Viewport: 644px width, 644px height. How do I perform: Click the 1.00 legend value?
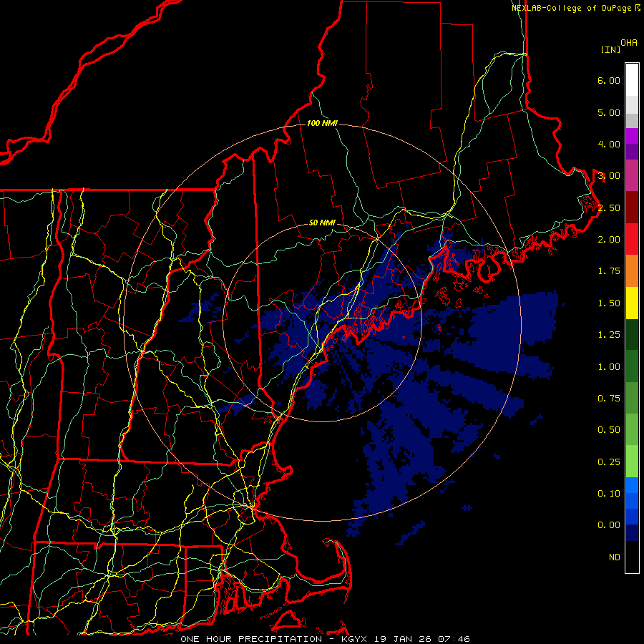tap(609, 367)
